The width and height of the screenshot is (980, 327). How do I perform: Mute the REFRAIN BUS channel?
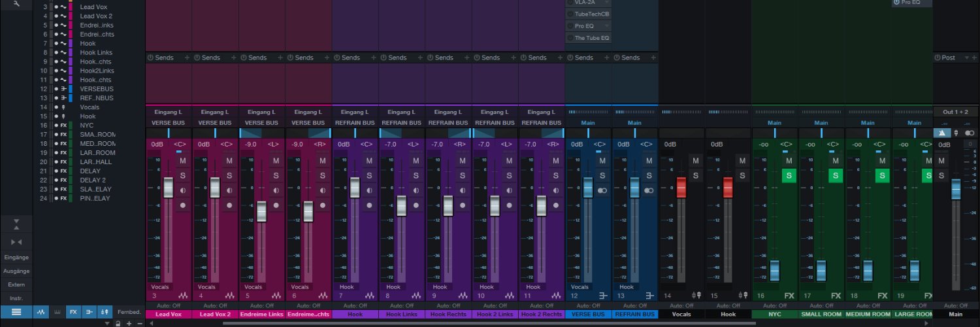coord(649,161)
